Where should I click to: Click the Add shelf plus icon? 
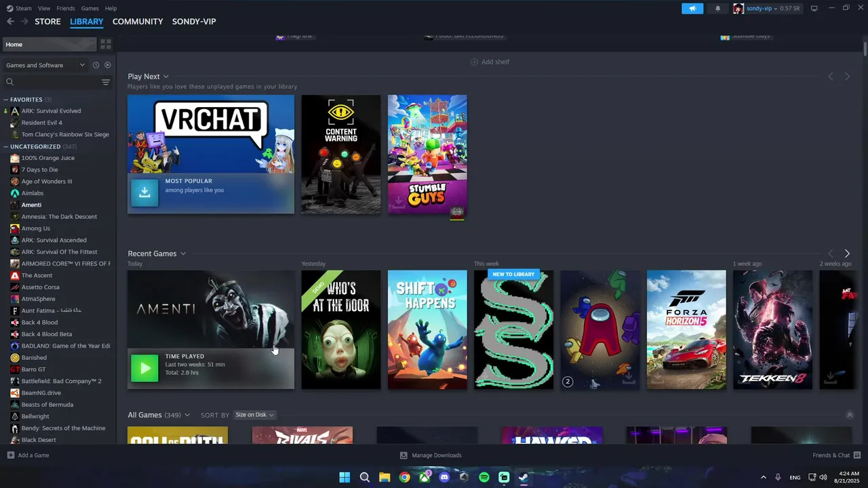474,62
